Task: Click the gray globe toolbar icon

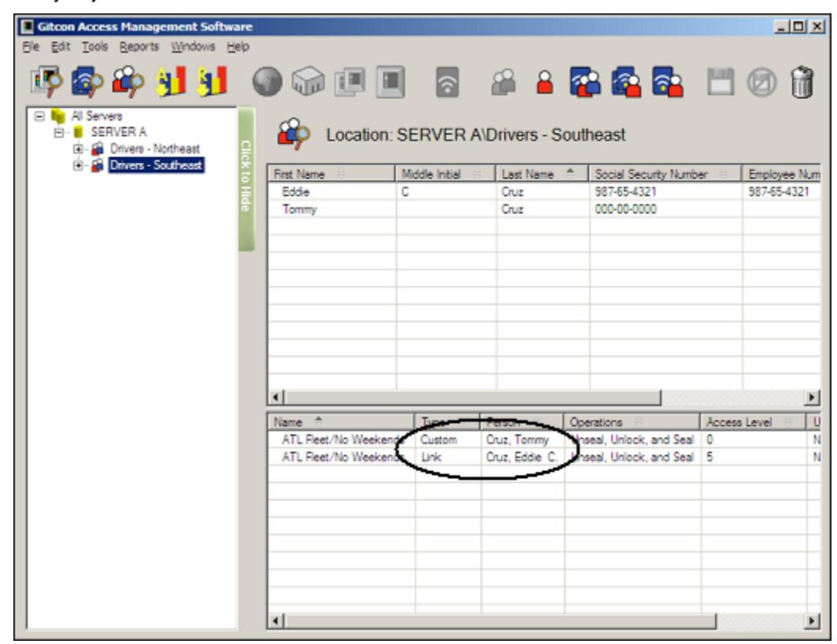Action: tap(267, 82)
